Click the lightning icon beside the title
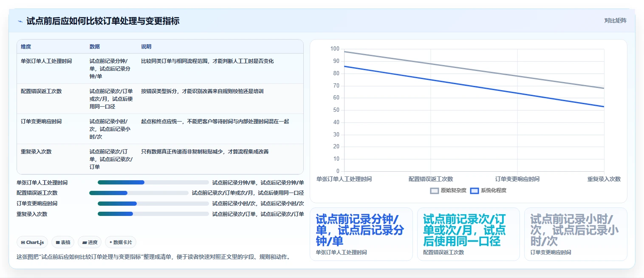The image size is (644, 278). [20, 21]
